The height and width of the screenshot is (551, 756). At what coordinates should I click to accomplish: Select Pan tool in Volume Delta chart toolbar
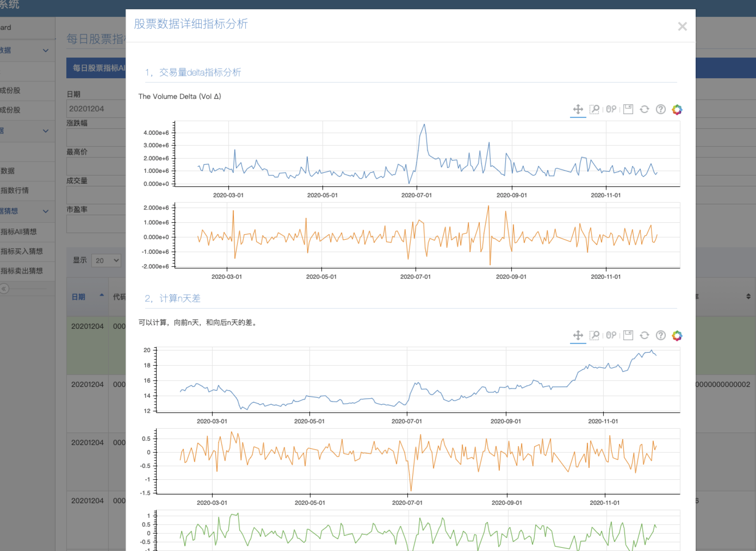[578, 109]
